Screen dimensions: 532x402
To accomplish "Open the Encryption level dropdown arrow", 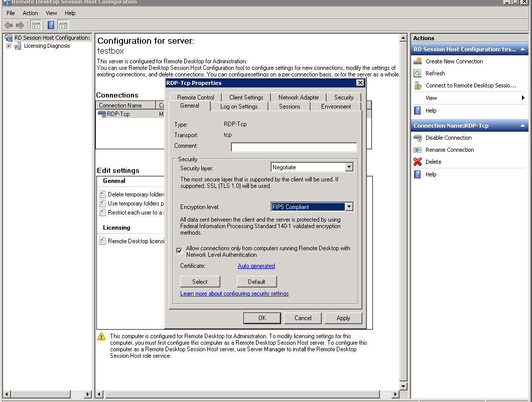I will (x=349, y=207).
